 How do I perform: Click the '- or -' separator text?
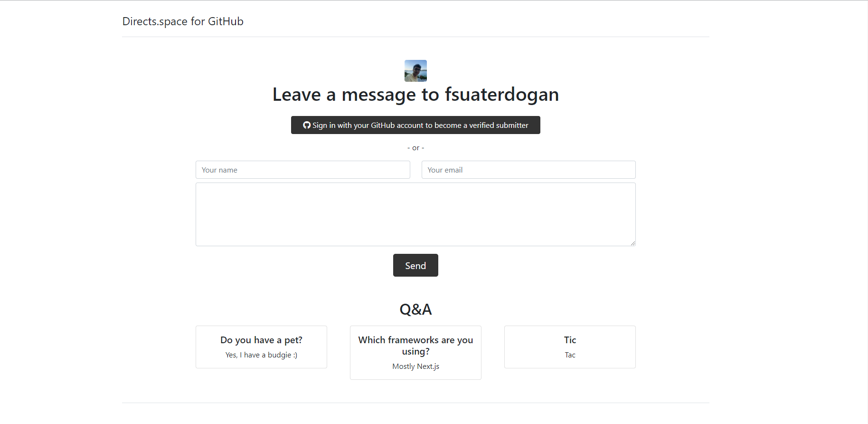click(415, 148)
